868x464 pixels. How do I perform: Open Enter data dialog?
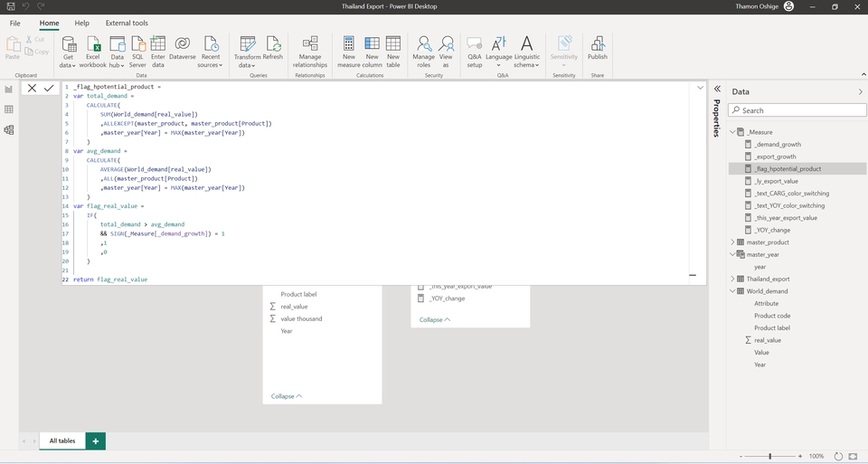pos(157,52)
